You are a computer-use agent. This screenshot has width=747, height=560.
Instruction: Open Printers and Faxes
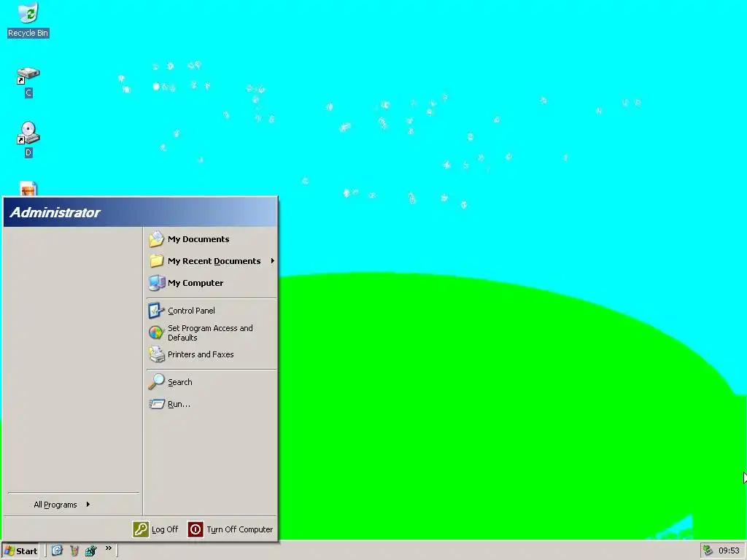[x=212, y=354]
